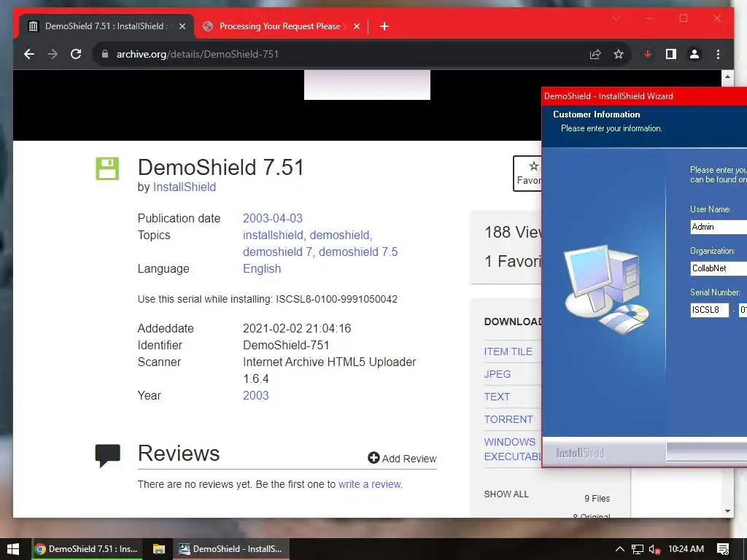Open Chrome tab search chevron
747x560 pixels.
616,18
